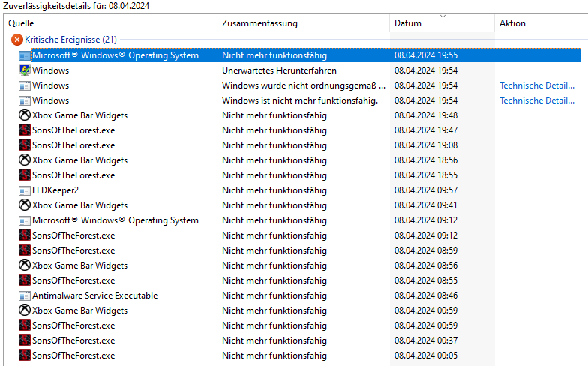588x366 pixels.
Task: Click icon of Microsoft Windows Operating System 09:12 row
Action: 25,220
